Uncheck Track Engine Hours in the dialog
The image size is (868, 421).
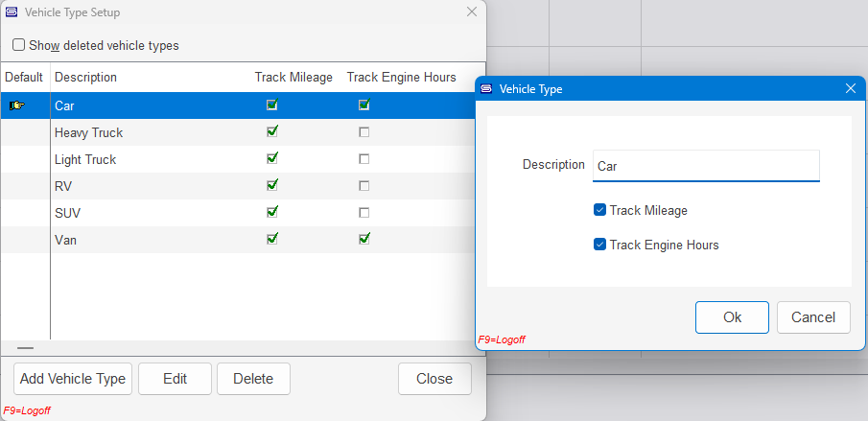click(x=599, y=245)
